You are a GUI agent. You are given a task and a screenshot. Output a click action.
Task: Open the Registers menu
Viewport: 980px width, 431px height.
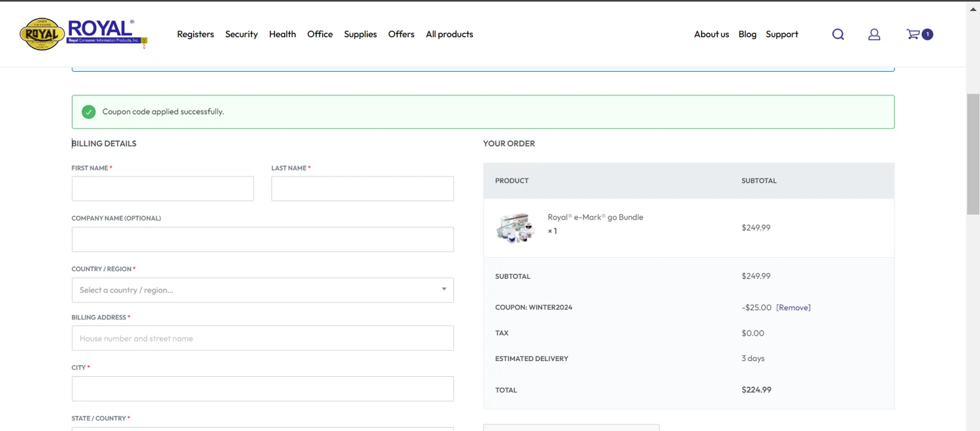(195, 34)
